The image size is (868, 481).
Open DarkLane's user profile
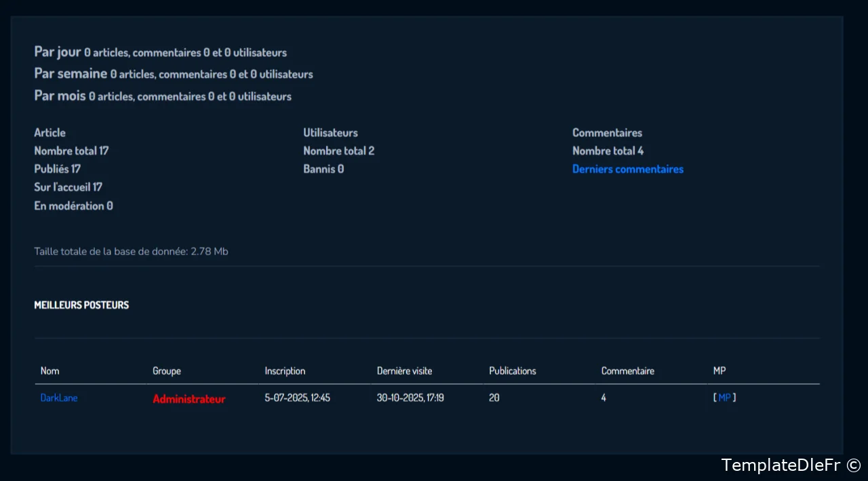pyautogui.click(x=59, y=398)
